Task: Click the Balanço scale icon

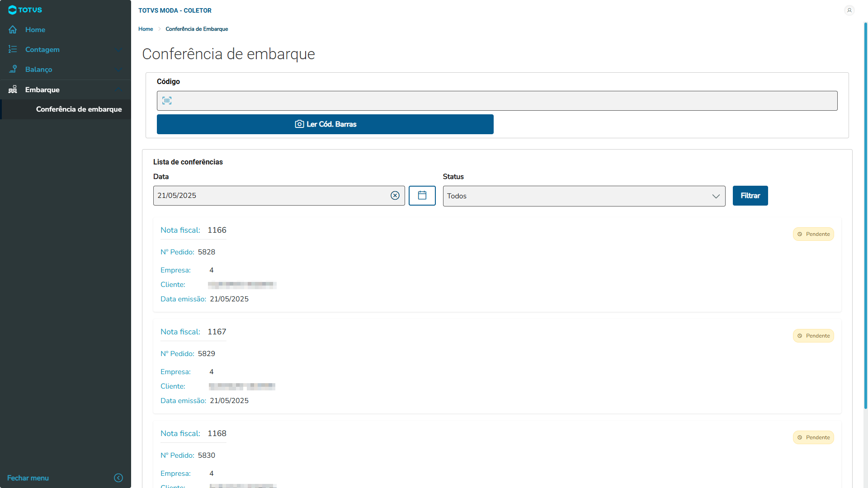Action: point(13,70)
